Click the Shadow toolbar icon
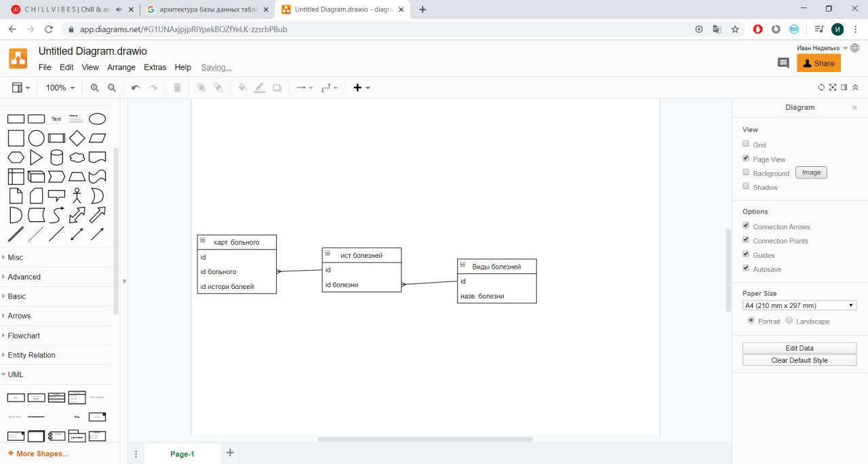The image size is (868, 464). (277, 88)
